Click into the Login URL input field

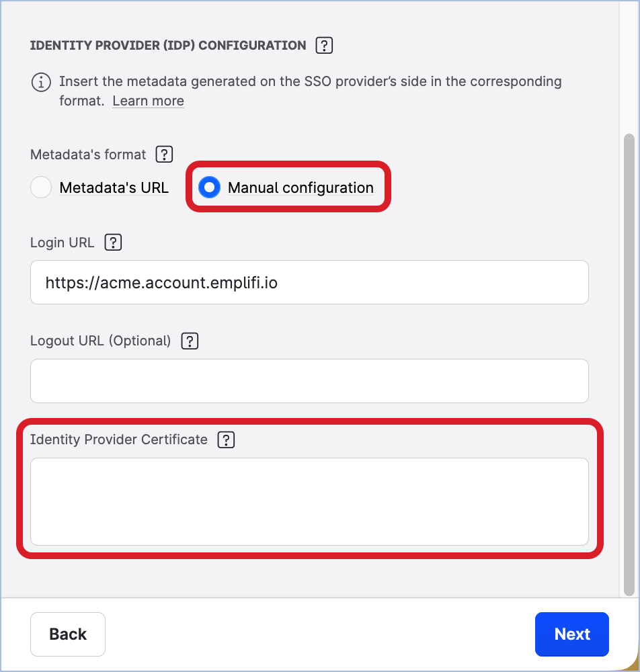(x=309, y=282)
